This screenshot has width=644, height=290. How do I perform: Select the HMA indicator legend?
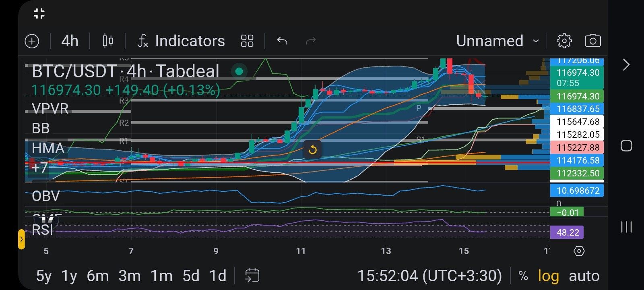point(48,148)
